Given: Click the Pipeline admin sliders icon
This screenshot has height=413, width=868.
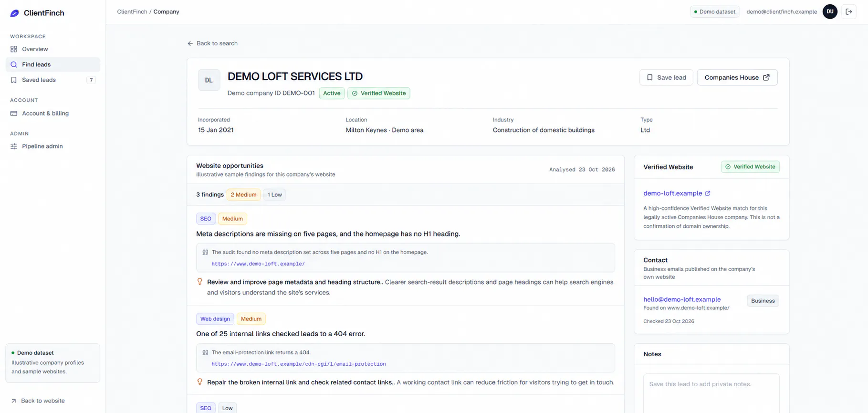Looking at the screenshot, I should (14, 147).
